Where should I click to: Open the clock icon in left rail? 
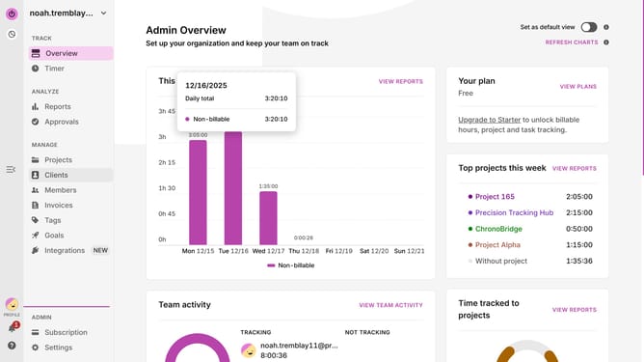[x=12, y=34]
